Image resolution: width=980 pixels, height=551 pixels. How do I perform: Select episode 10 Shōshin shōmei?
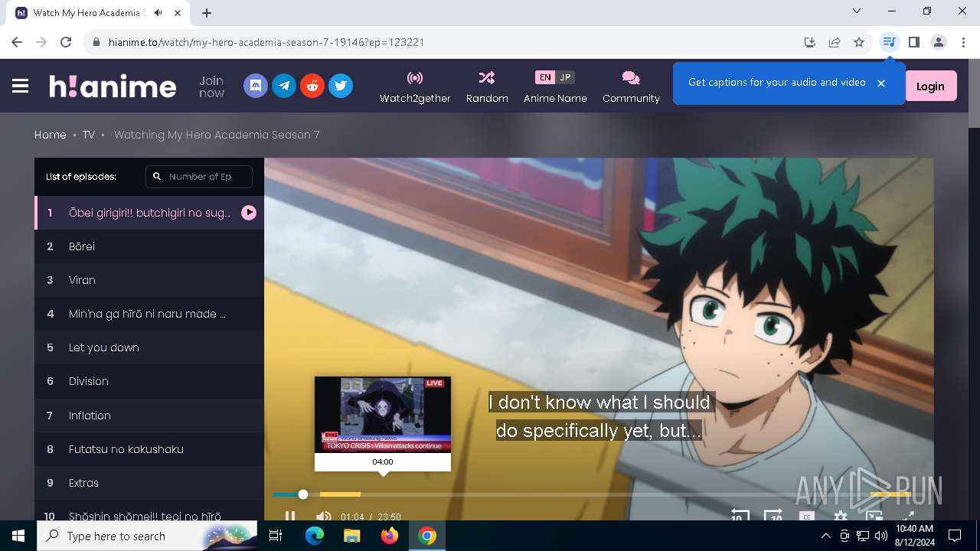tap(149, 511)
